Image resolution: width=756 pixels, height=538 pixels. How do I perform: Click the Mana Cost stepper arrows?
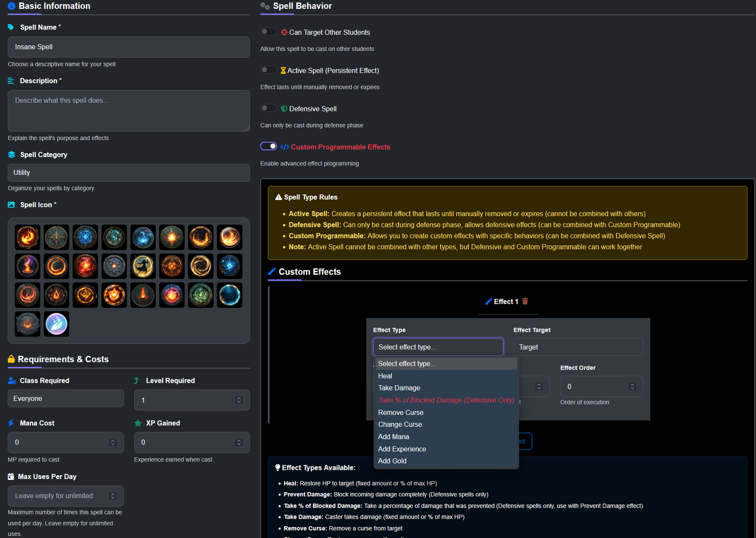click(112, 443)
